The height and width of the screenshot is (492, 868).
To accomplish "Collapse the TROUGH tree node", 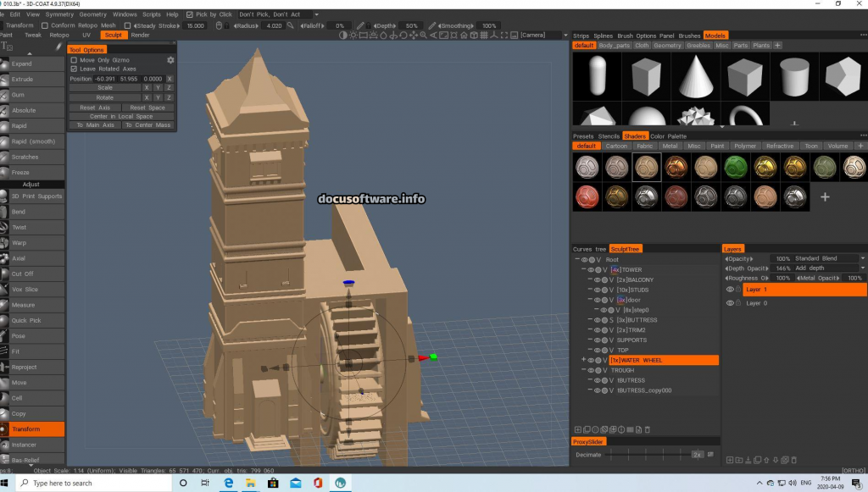I will [x=583, y=370].
